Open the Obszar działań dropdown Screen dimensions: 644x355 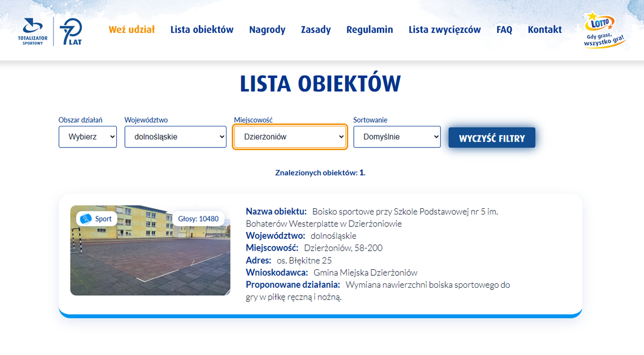[88, 137]
